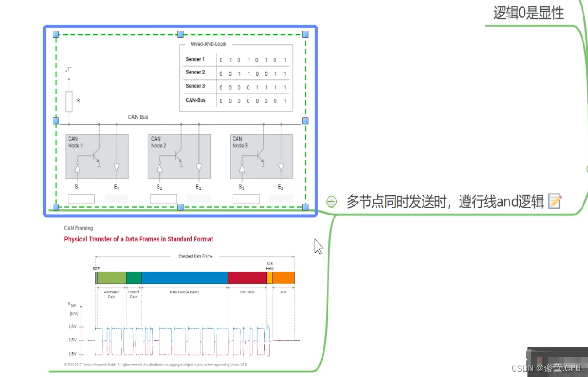Viewport: 588px width, 377px height.
Task: Click the Sender 1 row in Wired-AND-Logik table
Action: pyautogui.click(x=196, y=59)
